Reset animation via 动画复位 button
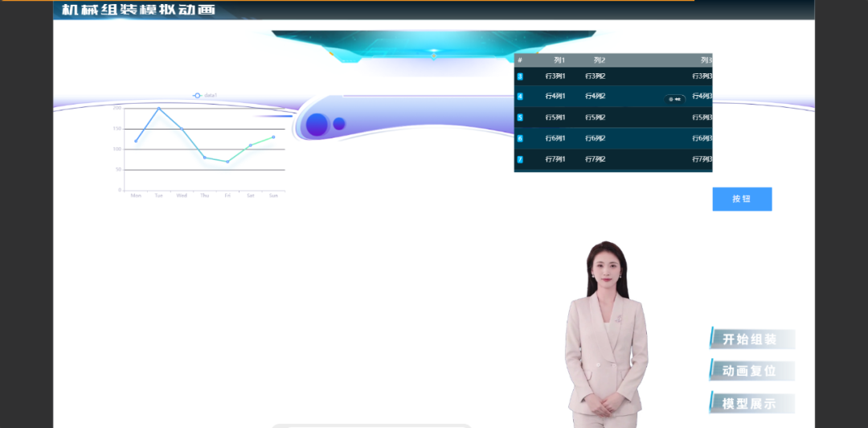This screenshot has height=428, width=868. [752, 371]
